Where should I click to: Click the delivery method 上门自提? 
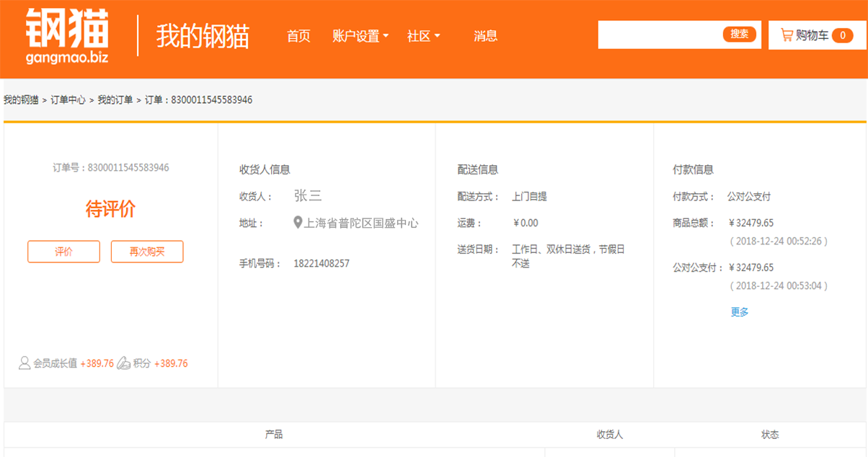click(529, 196)
